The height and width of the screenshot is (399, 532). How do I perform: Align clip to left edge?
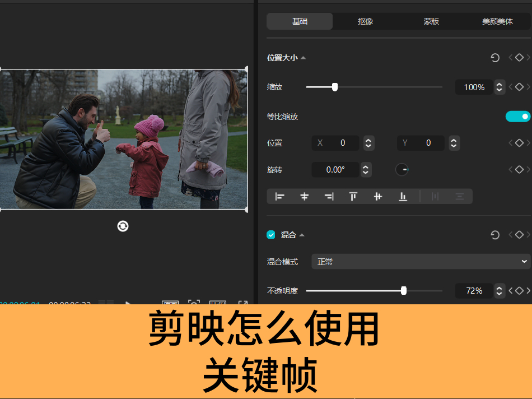click(x=279, y=197)
